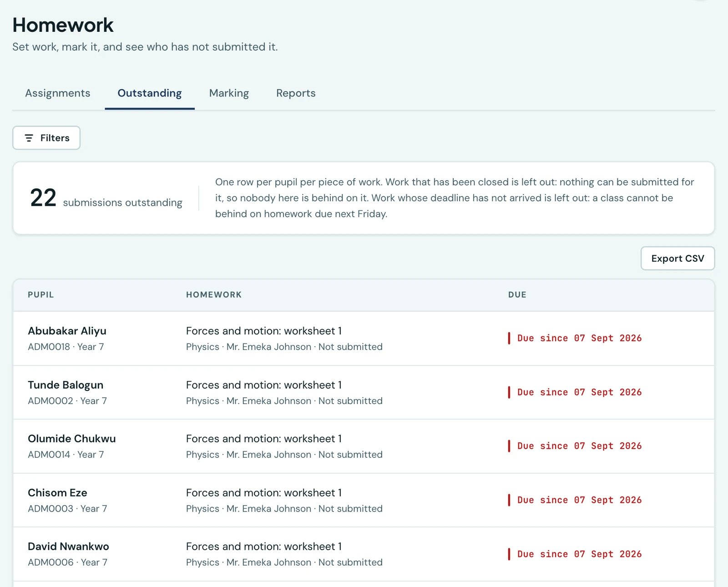
Task: Click the subtitle under the Homework heading
Action: click(145, 47)
